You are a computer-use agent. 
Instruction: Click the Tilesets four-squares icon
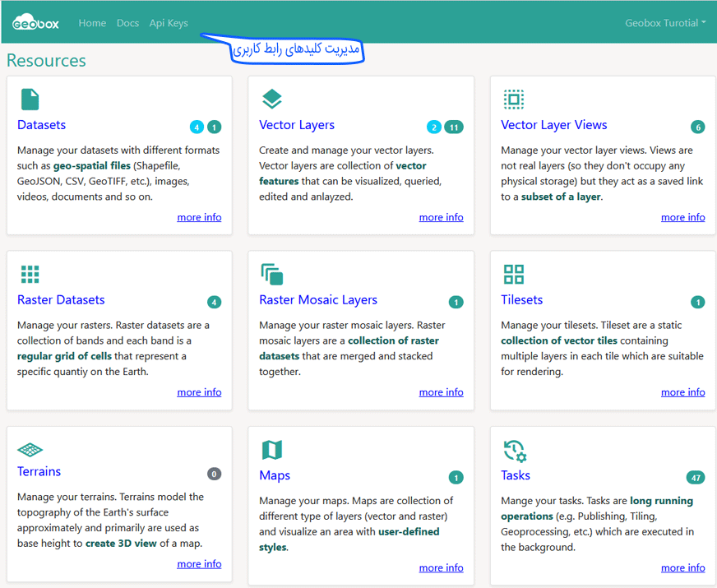click(x=514, y=274)
